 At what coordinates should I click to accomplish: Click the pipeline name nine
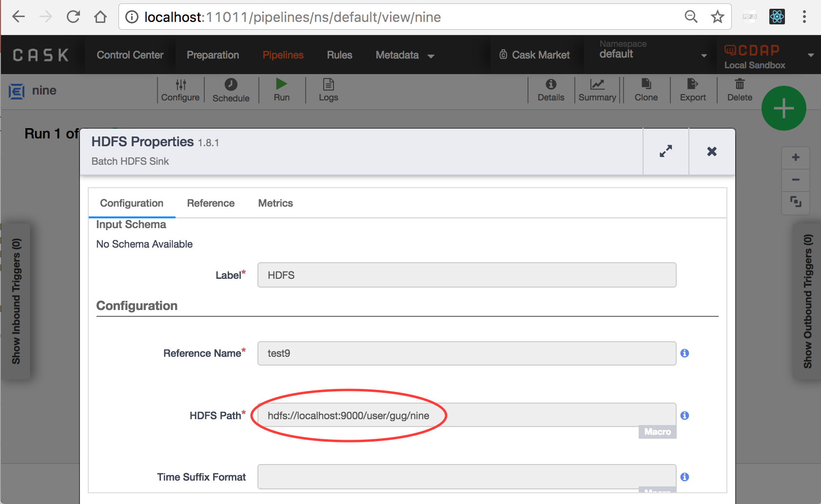44,91
